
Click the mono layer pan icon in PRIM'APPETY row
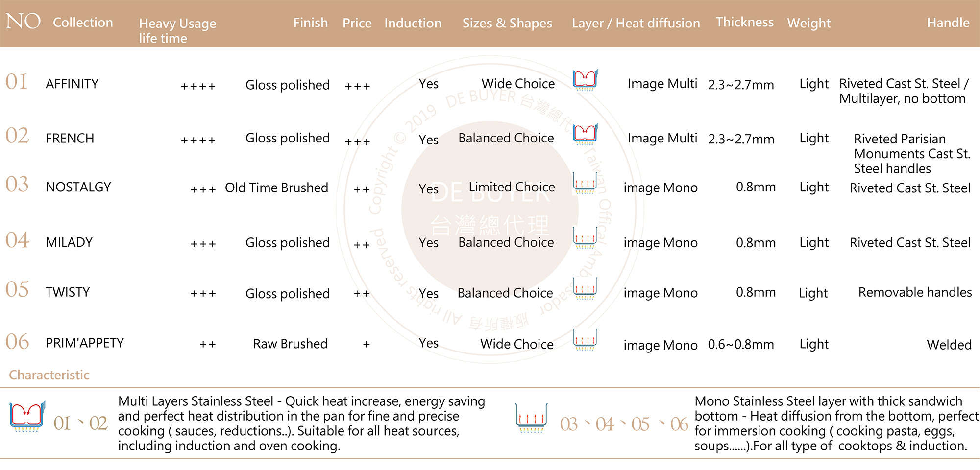tap(585, 340)
